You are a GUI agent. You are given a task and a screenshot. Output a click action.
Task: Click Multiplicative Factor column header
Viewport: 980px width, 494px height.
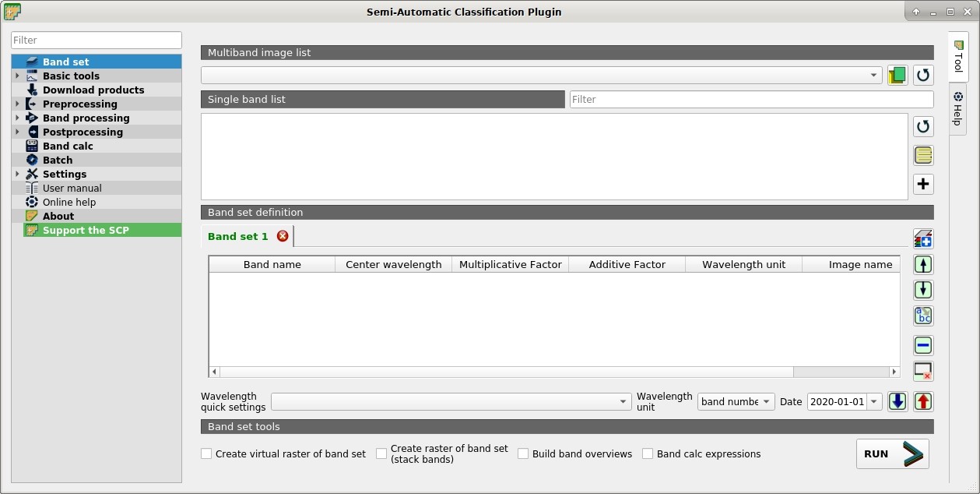[511, 264]
